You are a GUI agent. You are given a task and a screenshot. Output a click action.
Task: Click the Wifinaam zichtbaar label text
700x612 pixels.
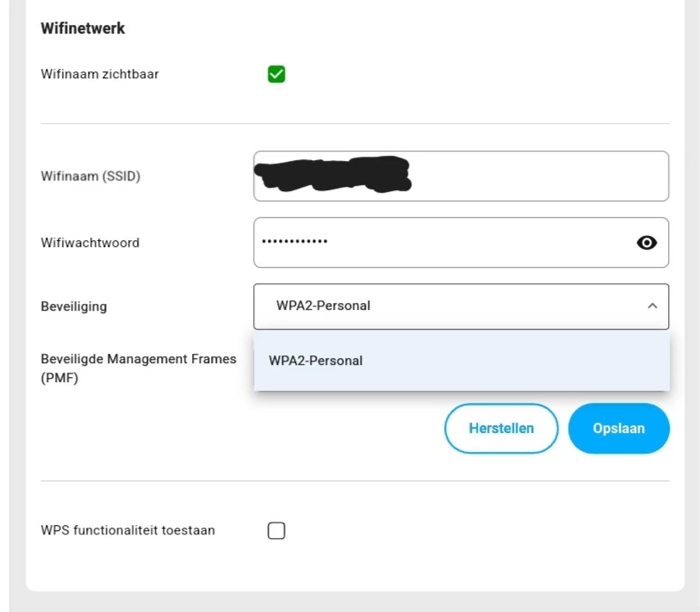[100, 74]
